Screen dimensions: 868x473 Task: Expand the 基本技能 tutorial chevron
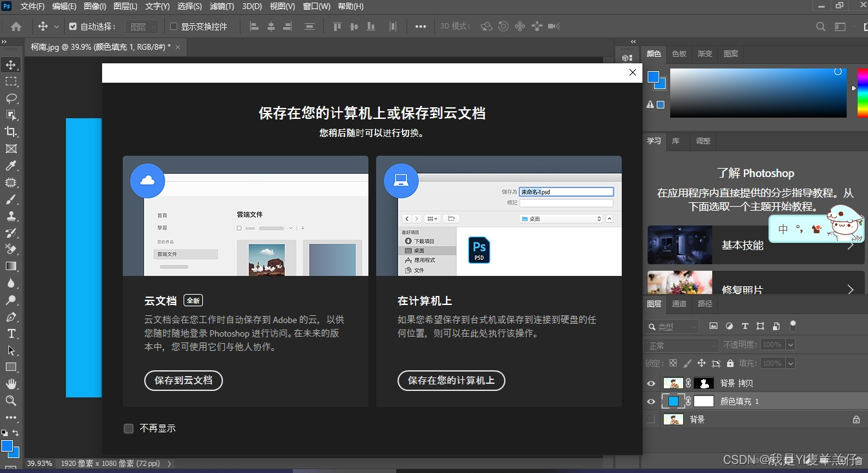click(x=851, y=246)
